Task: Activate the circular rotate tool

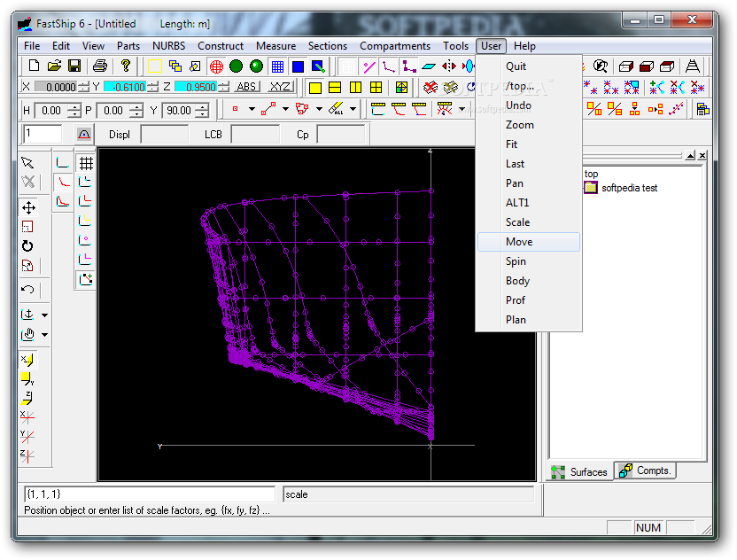Action: click(27, 246)
